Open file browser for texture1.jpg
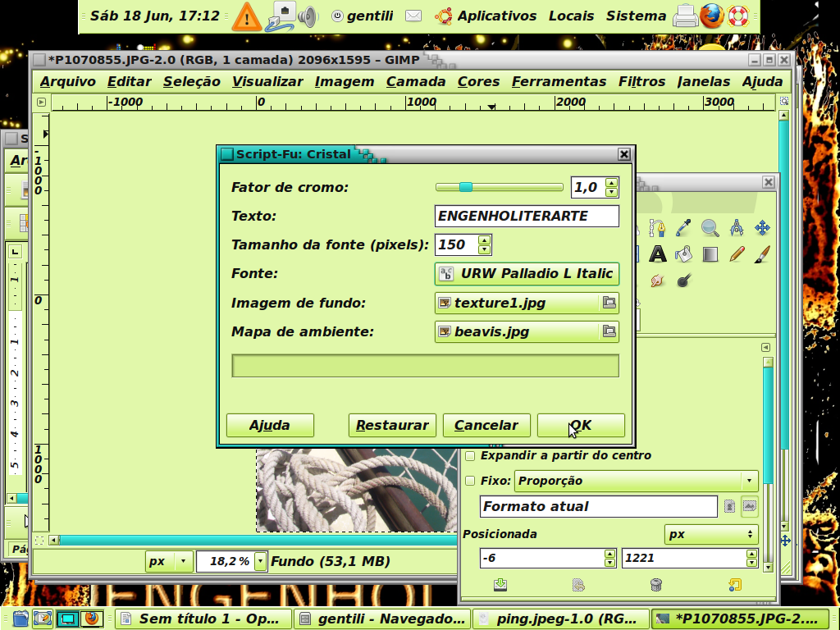 coord(609,303)
